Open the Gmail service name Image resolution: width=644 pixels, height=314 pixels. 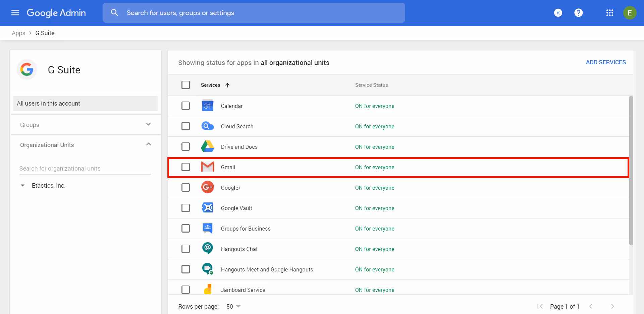pyautogui.click(x=228, y=167)
